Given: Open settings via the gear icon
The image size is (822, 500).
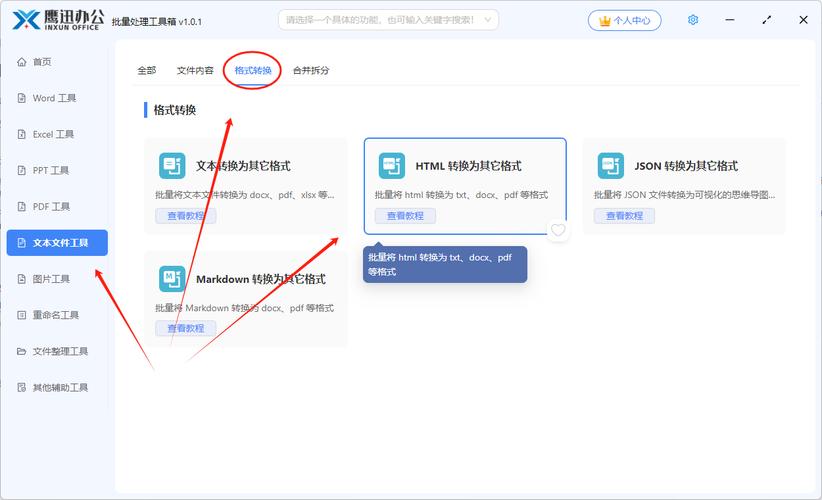Looking at the screenshot, I should (x=693, y=20).
